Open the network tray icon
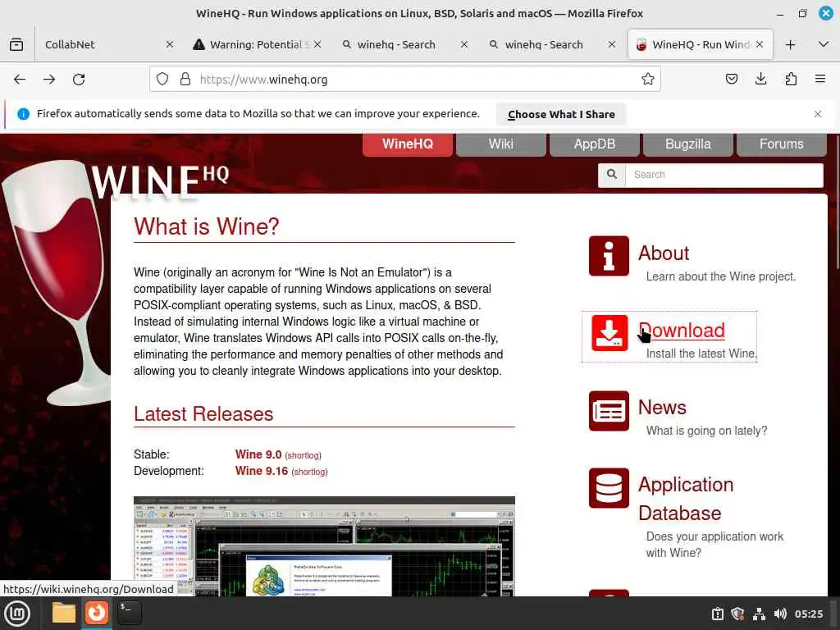 coord(759,614)
